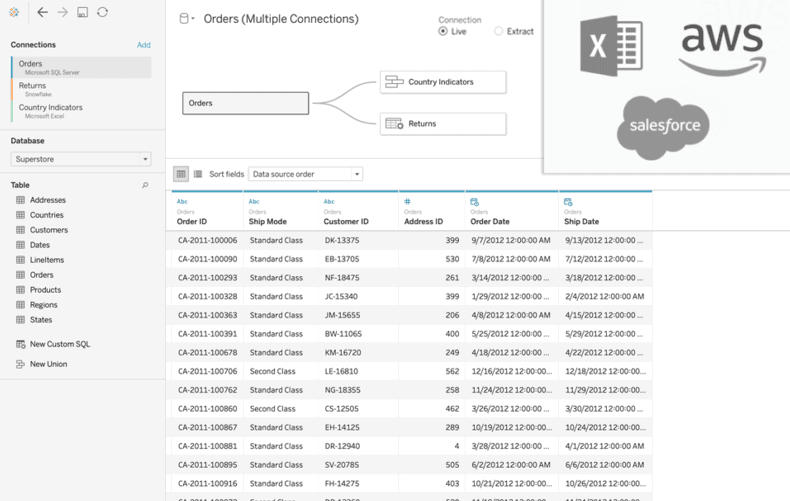Screen dimensions: 790x501
Task: Click the Order Date datetime type icon
Action: point(474,202)
